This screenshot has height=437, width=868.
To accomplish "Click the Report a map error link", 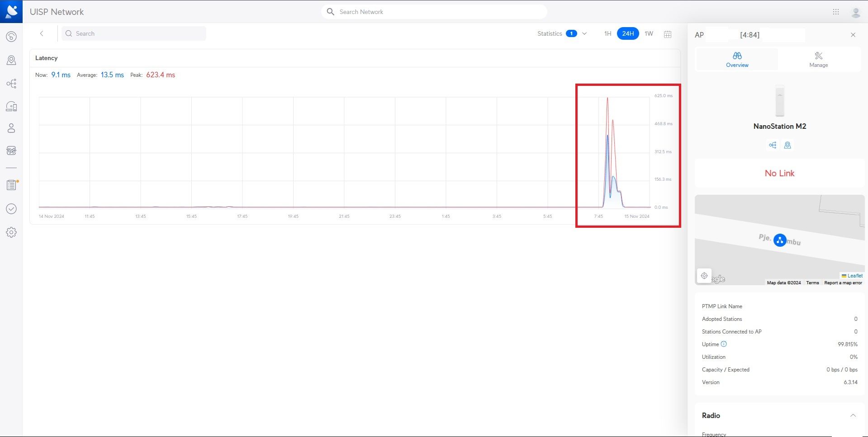I will 843,283.
